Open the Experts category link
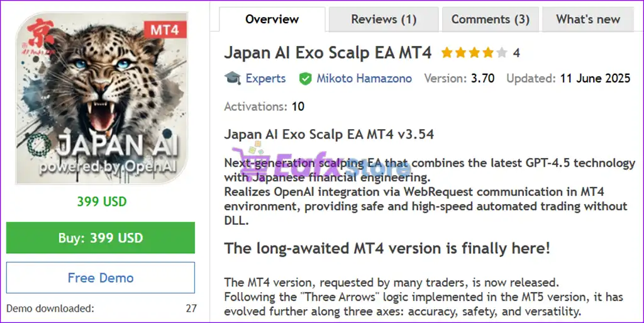Screen dimensions: 644x323 click(265, 78)
